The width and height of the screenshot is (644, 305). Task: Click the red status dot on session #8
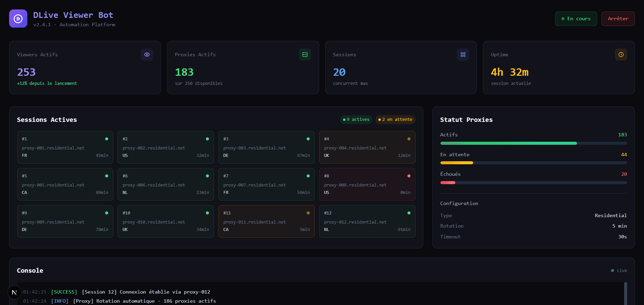coord(409,176)
